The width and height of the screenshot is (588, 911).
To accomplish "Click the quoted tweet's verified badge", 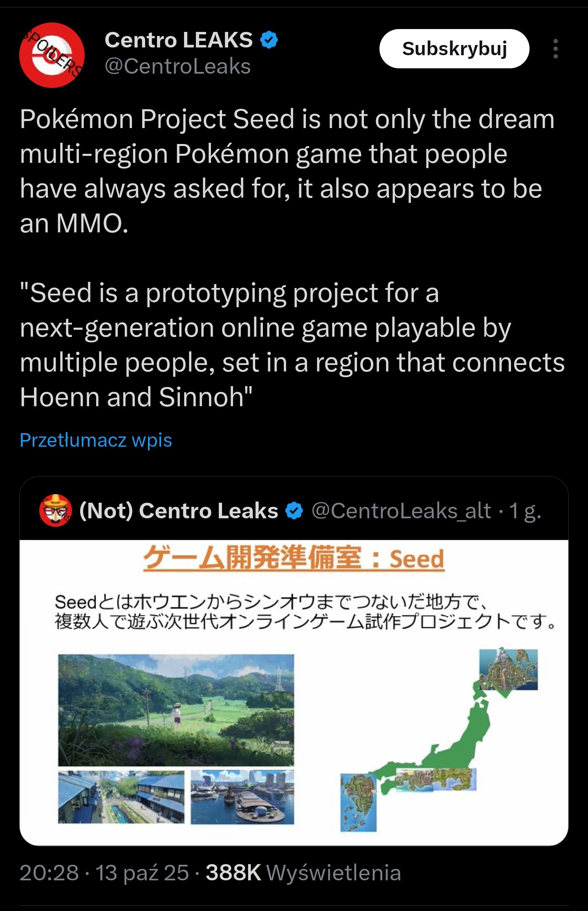I will (294, 511).
